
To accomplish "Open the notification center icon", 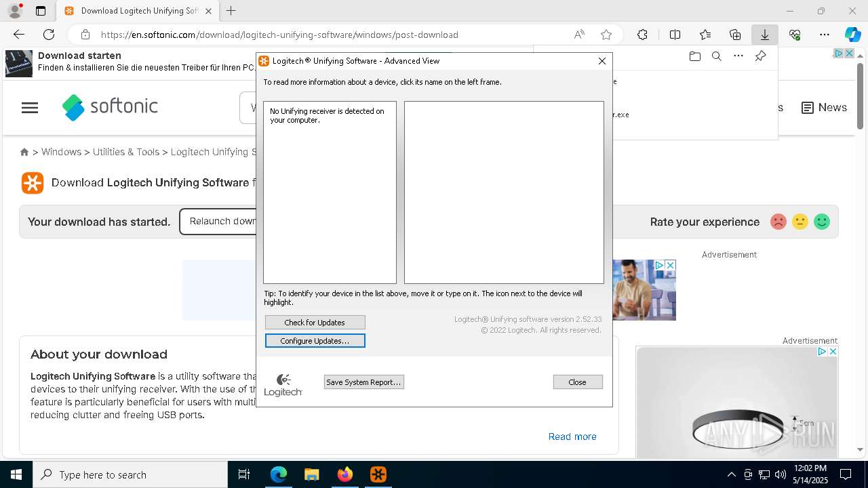I will 846,474.
